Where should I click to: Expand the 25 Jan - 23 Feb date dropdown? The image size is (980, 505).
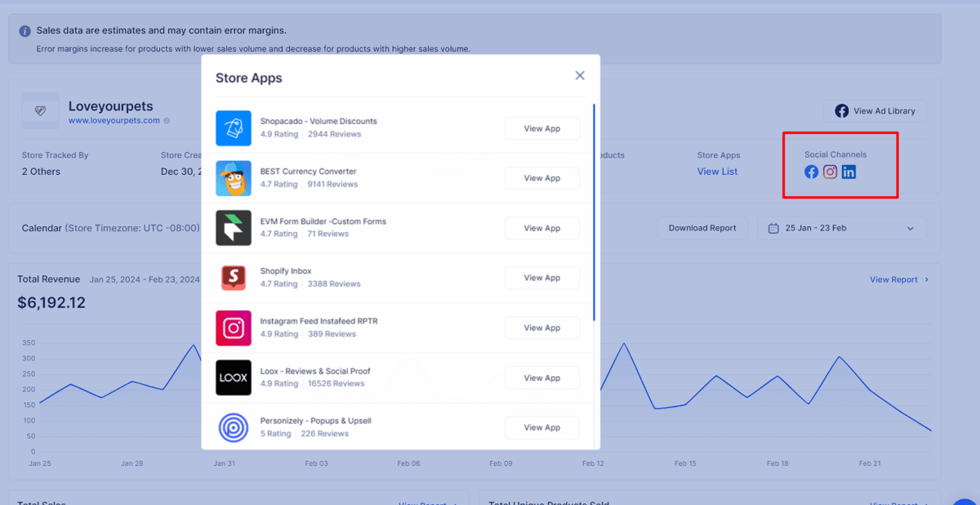coord(842,228)
